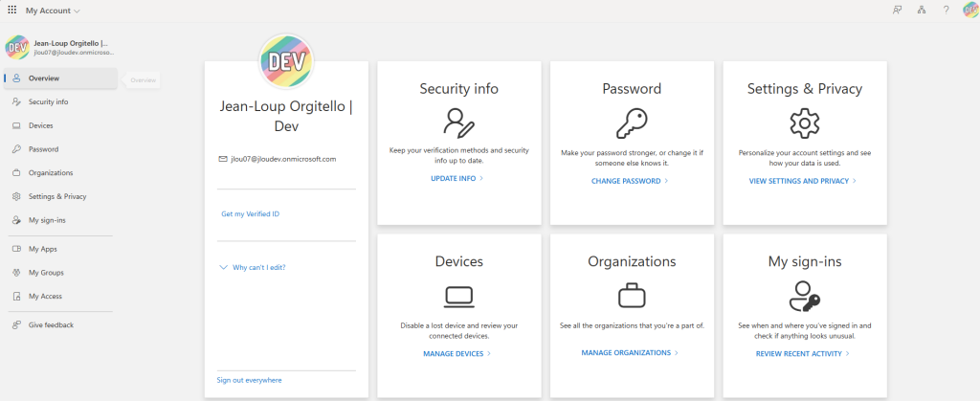Open My Groups in the sidebar
Screen dimensions: 980x401
[60, 273]
